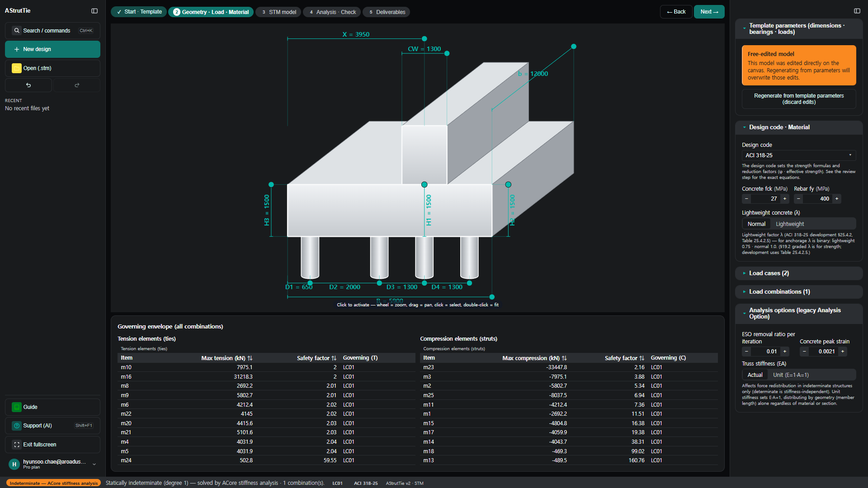The image size is (868, 488).
Task: Collapse Design code · Material section
Action: pos(799,127)
